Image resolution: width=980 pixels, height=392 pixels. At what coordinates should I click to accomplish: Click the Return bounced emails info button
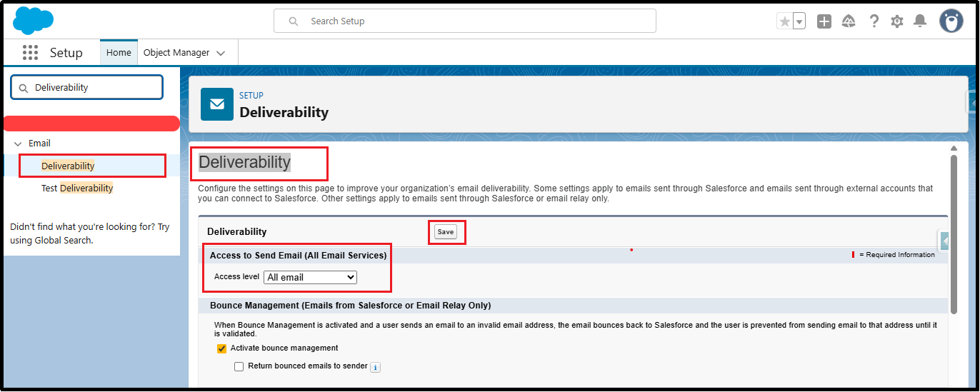[375, 367]
